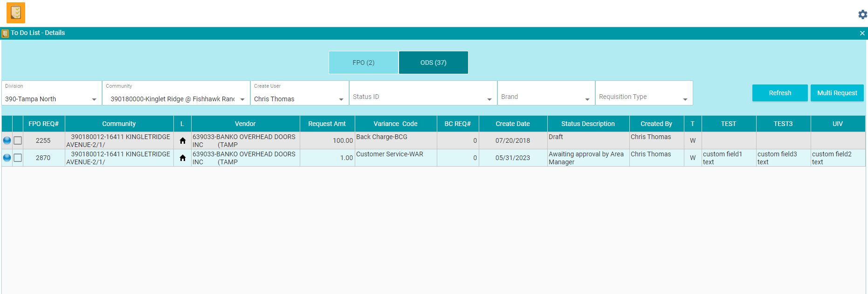Click the Create Date column header

coord(512,124)
